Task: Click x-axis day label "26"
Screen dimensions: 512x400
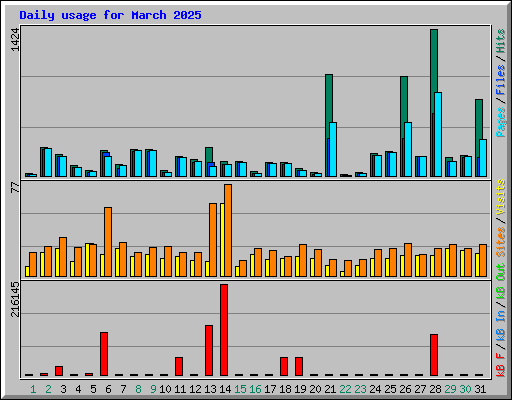Action: [x=405, y=389]
